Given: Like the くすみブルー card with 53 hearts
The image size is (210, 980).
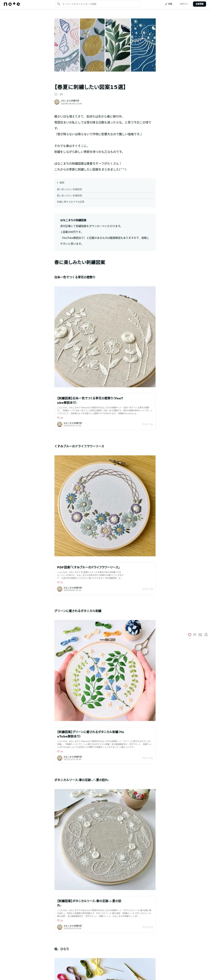Looking at the screenshot, I should click(58, 582).
